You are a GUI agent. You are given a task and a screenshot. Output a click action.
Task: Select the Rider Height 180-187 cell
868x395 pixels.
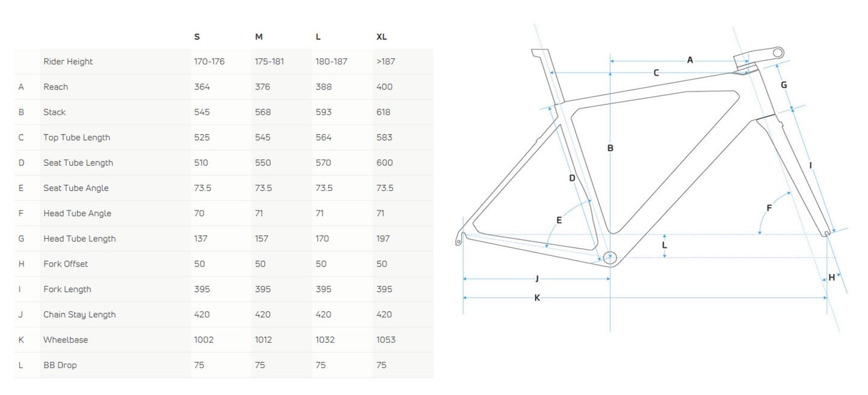coord(332,62)
